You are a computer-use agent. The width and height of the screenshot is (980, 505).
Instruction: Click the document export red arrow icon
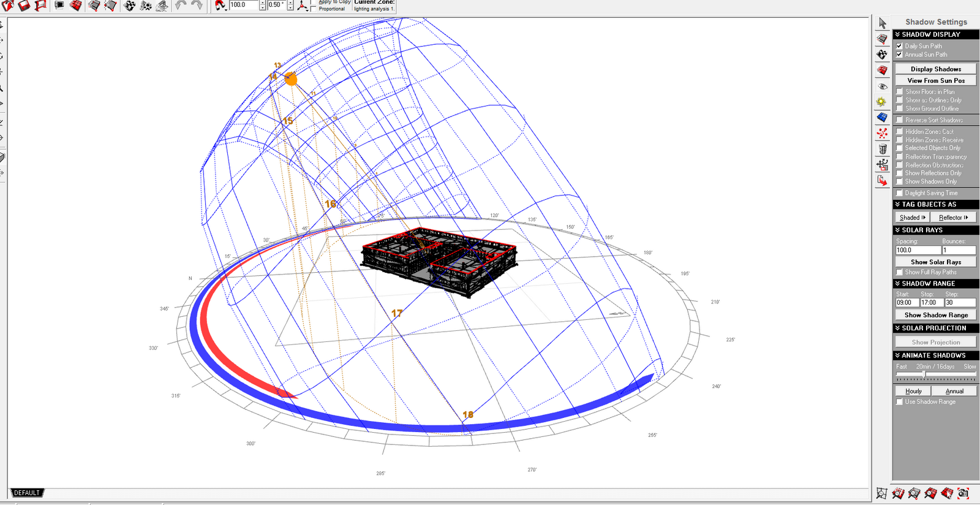click(882, 181)
